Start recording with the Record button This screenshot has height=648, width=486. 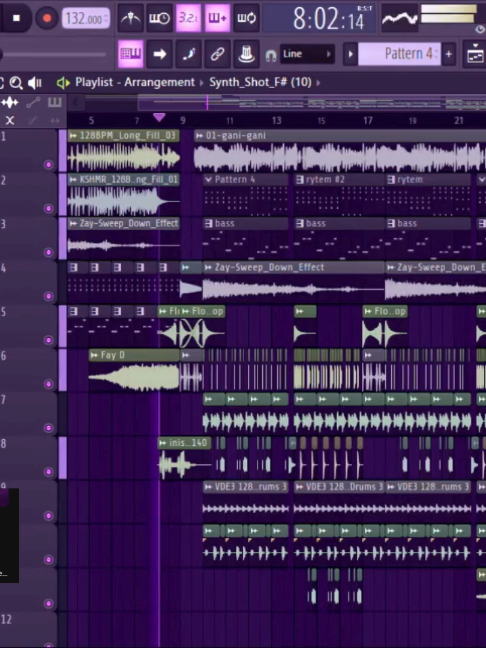[47, 18]
